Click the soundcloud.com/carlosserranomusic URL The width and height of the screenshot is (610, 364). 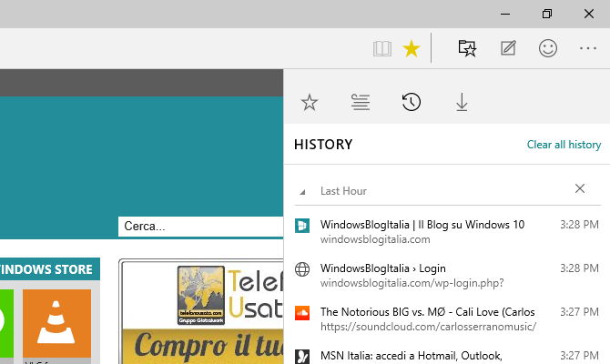tap(428, 327)
